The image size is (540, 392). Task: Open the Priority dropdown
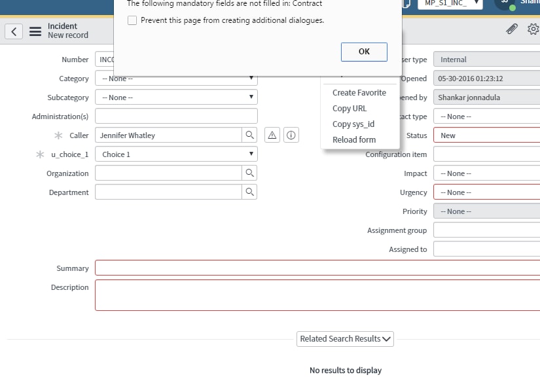point(486,211)
